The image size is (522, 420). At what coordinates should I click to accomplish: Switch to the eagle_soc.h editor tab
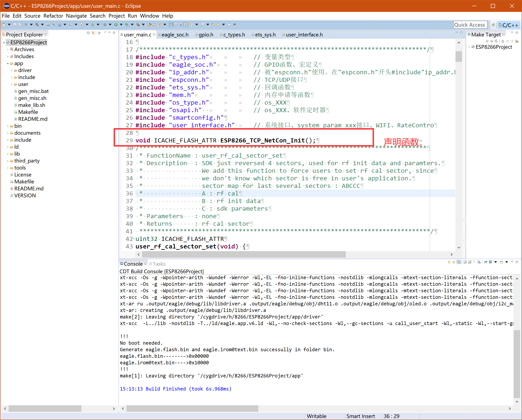coord(175,35)
